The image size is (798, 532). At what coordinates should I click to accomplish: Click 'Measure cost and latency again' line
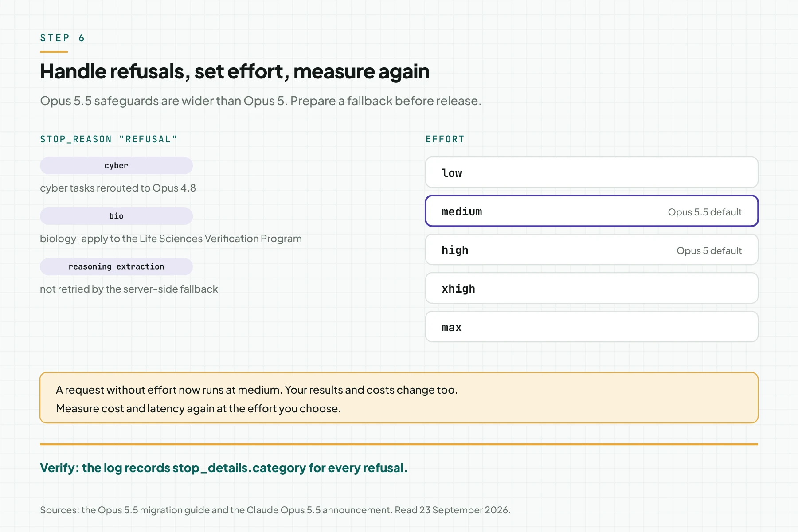pos(198,408)
